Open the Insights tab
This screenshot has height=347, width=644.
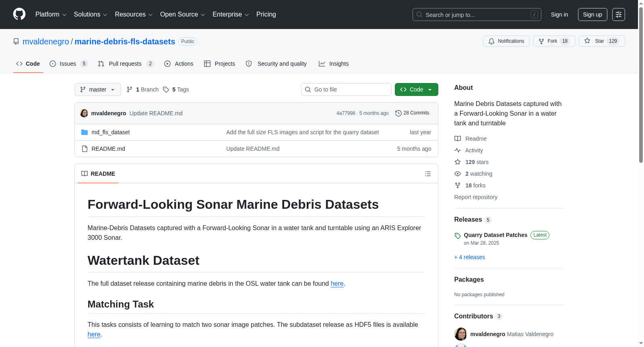pyautogui.click(x=334, y=64)
